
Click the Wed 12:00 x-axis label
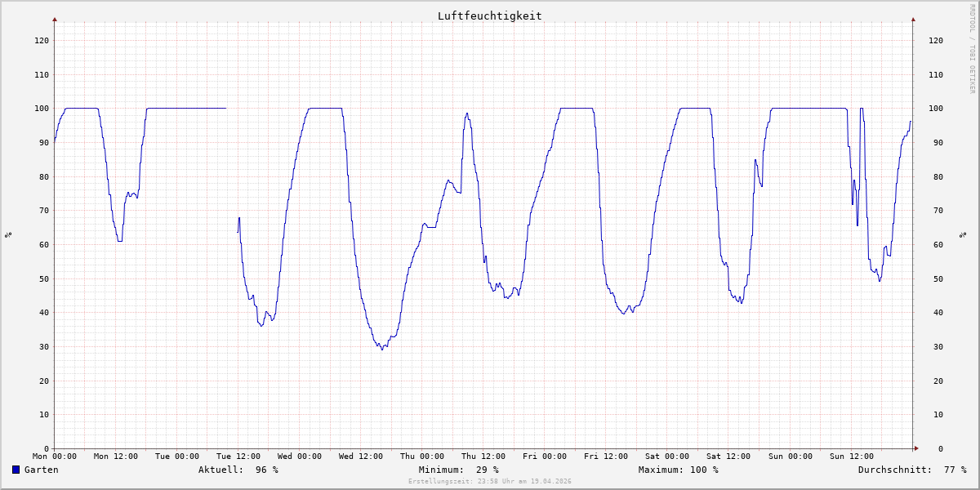360,457
